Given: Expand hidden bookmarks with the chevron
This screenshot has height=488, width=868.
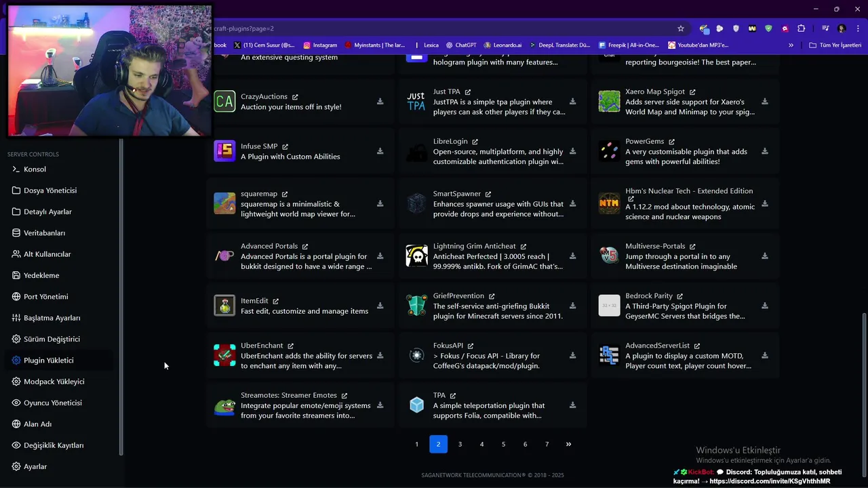Looking at the screenshot, I should coord(791,45).
